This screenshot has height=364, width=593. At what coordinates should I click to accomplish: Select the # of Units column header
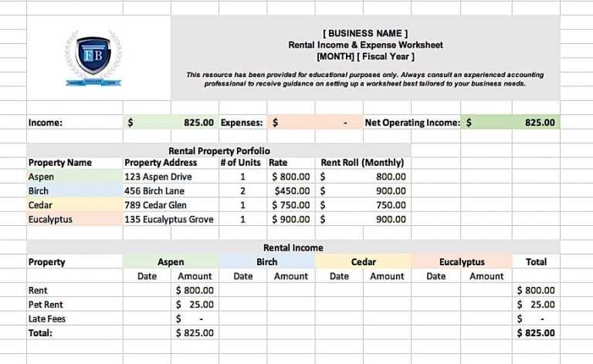point(242,163)
